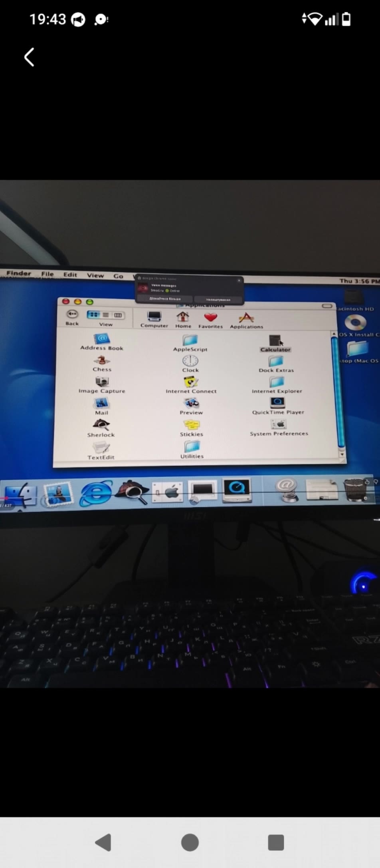Go to Computer in Finder toolbar

(x=154, y=319)
